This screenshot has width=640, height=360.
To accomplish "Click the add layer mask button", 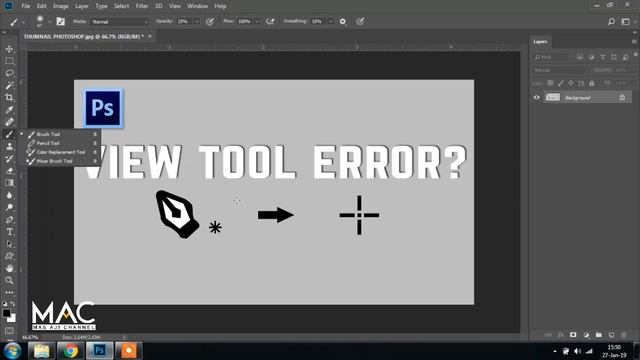I will tap(573, 335).
